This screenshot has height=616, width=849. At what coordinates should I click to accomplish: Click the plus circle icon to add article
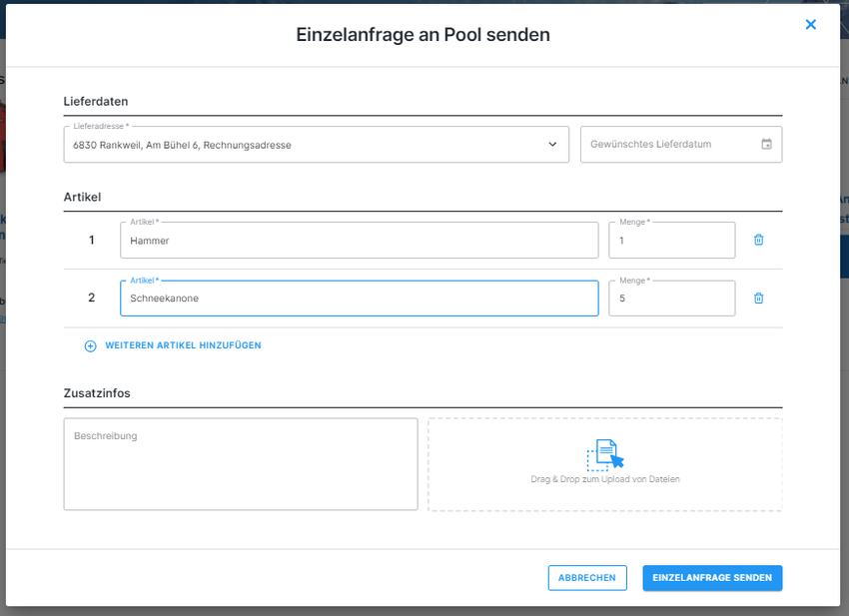coord(90,345)
